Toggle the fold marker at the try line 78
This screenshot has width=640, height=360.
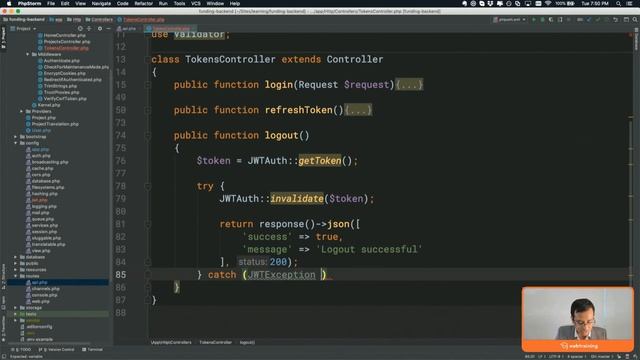[148, 186]
